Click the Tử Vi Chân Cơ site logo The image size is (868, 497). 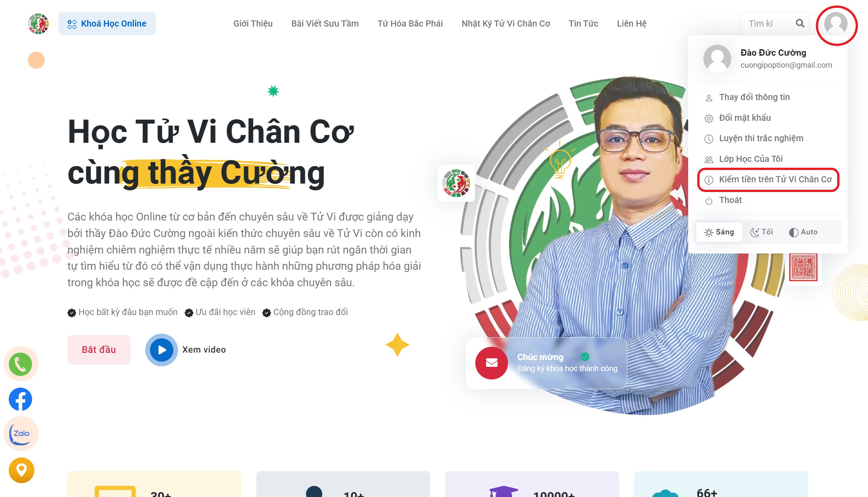click(x=38, y=24)
